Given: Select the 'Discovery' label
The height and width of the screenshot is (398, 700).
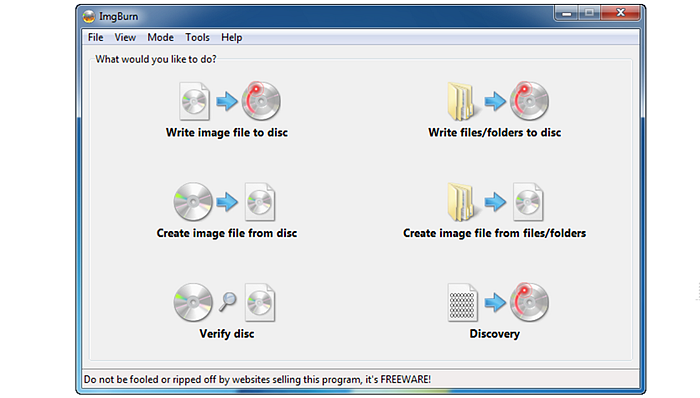Looking at the screenshot, I should click(x=495, y=334).
